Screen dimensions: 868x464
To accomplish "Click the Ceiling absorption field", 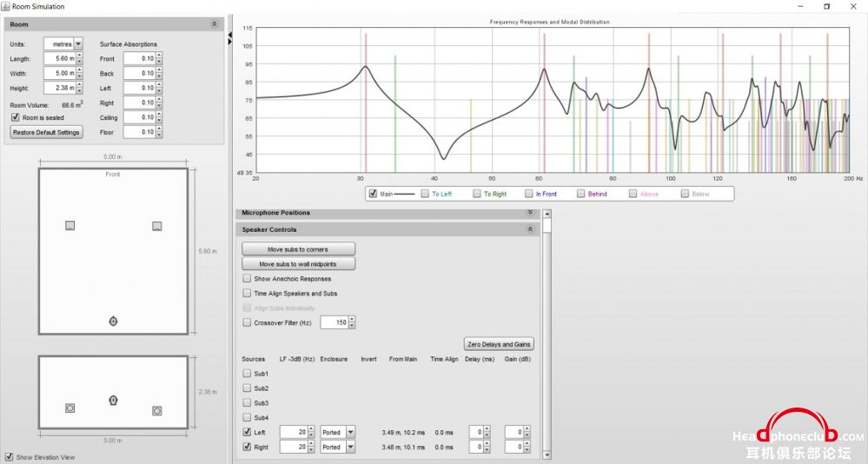I will [140, 116].
